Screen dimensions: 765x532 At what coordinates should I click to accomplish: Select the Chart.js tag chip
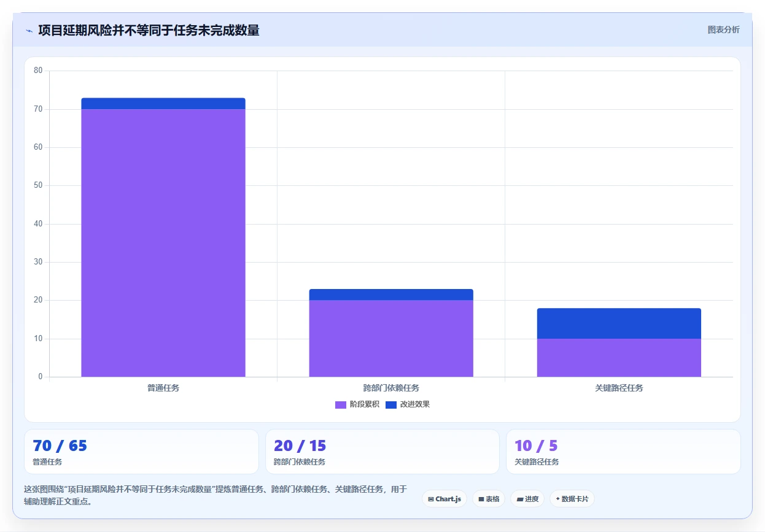coord(445,499)
